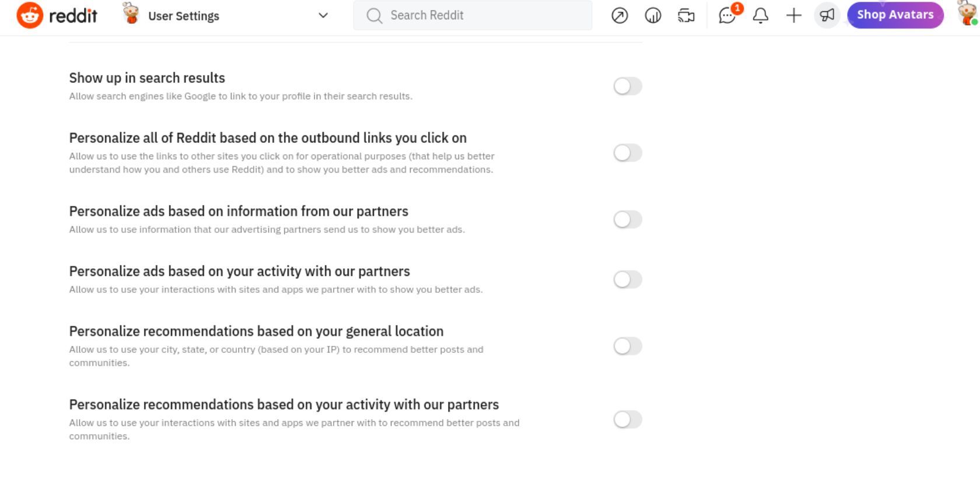Toggle recommendations based on general location

pos(628,346)
